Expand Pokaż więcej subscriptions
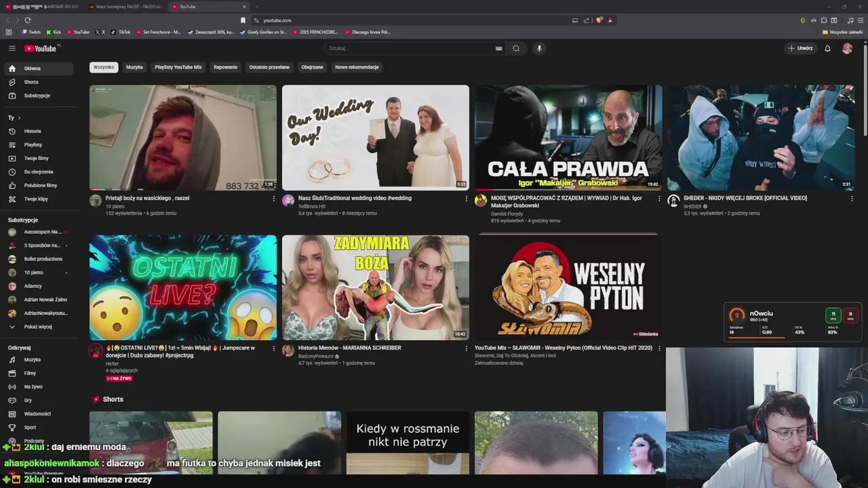 click(37, 327)
